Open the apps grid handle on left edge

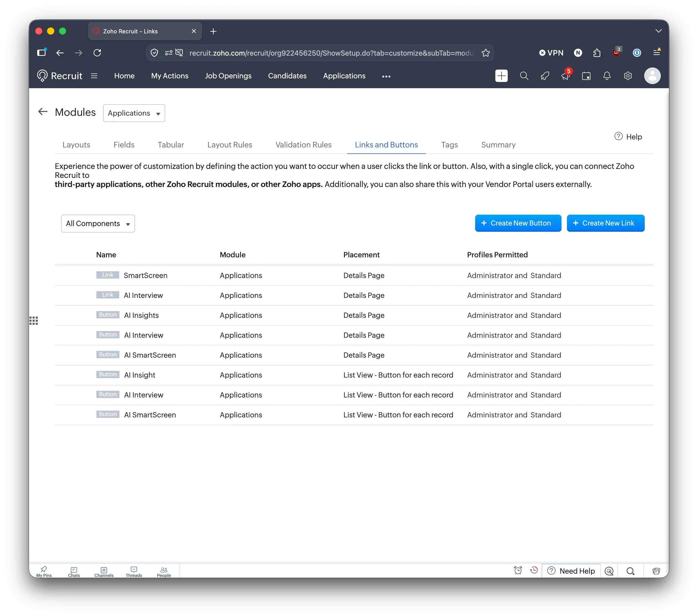tap(33, 320)
